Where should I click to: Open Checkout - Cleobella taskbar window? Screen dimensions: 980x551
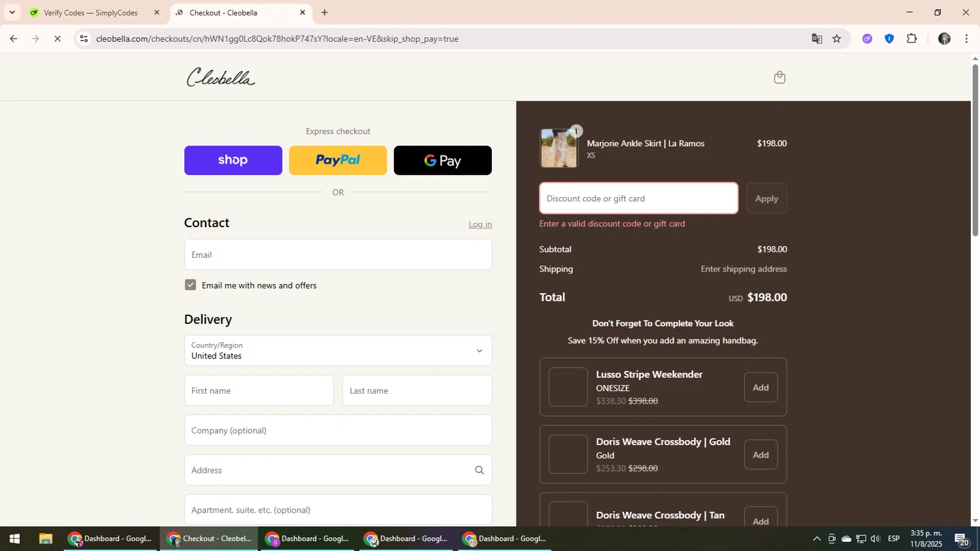[x=209, y=539]
